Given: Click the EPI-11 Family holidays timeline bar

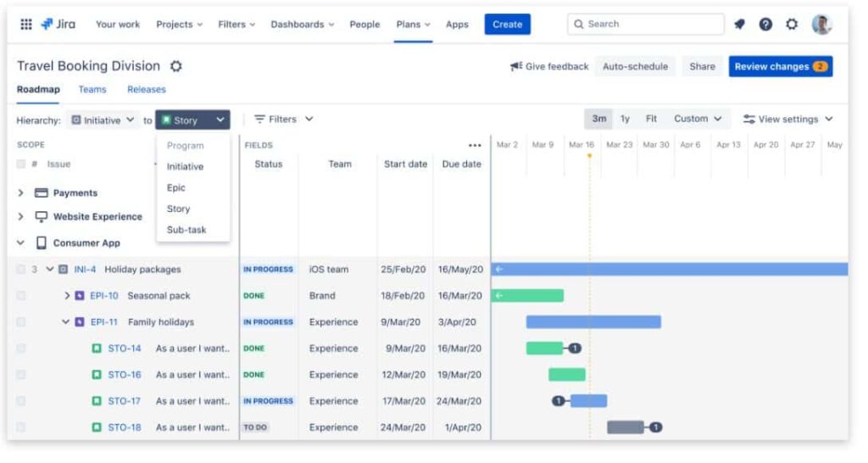Looking at the screenshot, I should pos(593,321).
